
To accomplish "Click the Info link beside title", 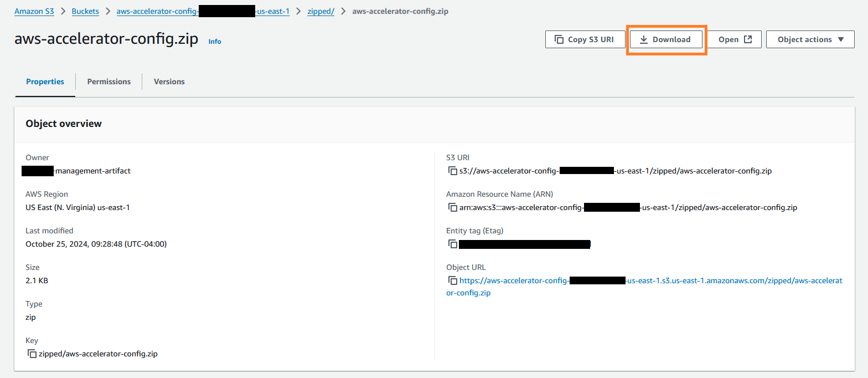I will [x=215, y=41].
